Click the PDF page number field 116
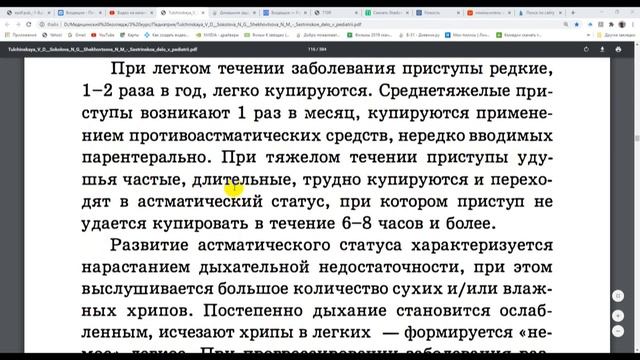The width and height of the screenshot is (640, 360). (x=311, y=49)
